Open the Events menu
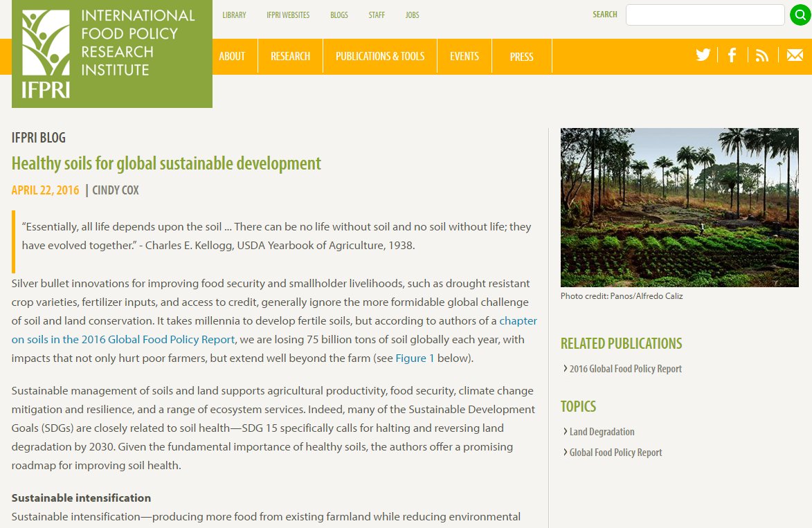 [x=464, y=56]
